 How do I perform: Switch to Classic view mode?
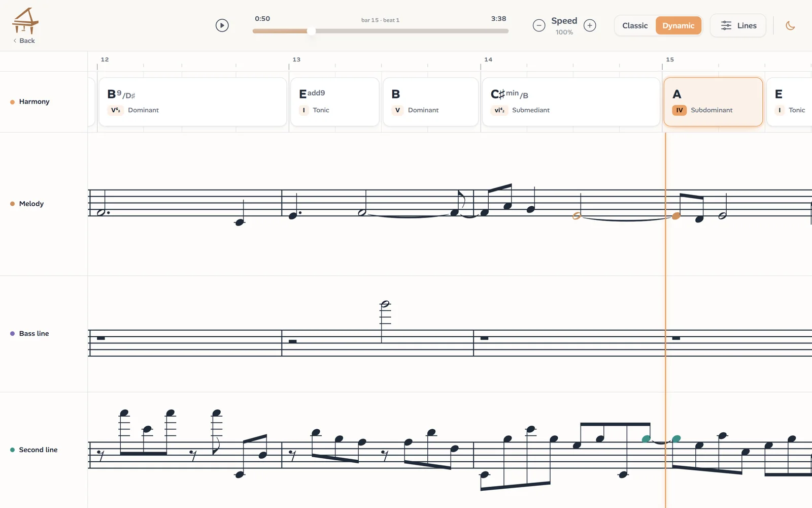[635, 25]
